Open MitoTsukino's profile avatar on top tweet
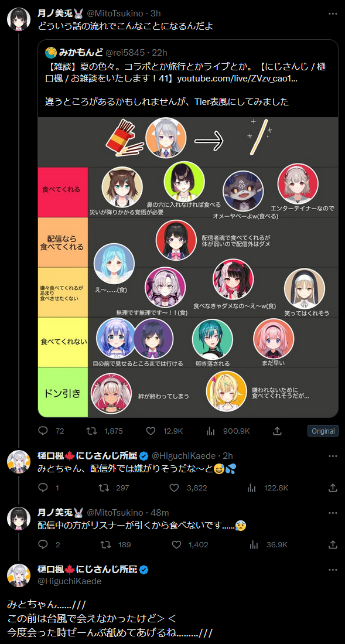Screen dimensions: 345x644 (19, 19)
